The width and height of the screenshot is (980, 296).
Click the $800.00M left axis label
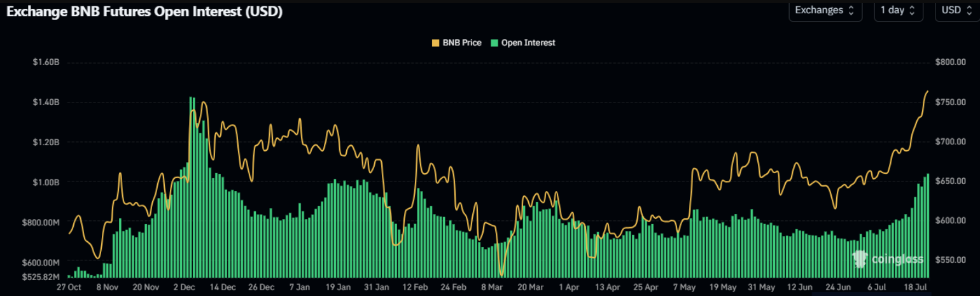point(42,222)
